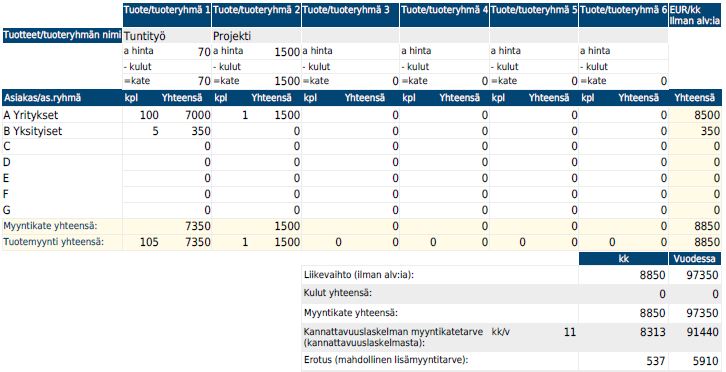The image size is (726, 372).
Task: Click the 'Kannattavuuslaskelman myyntikatetarve' label
Action: pyautogui.click(x=393, y=332)
